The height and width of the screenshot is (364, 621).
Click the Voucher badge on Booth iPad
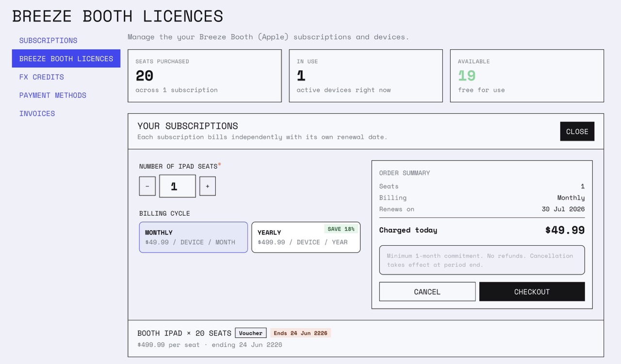point(251,333)
